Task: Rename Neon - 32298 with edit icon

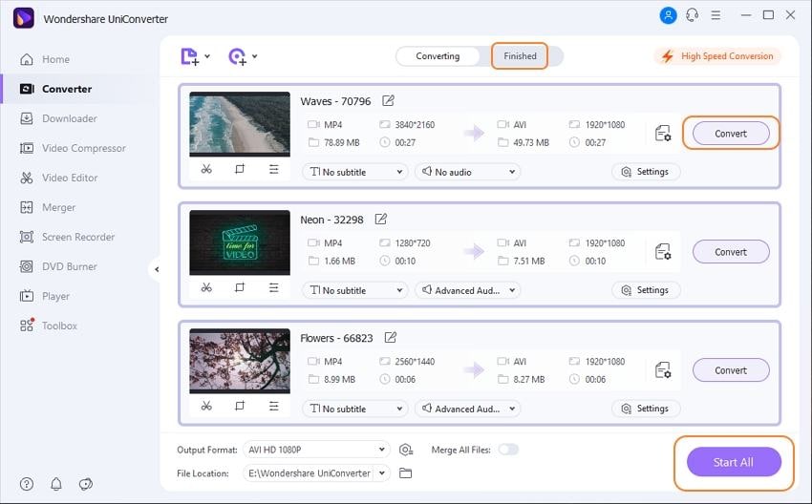Action: click(380, 219)
